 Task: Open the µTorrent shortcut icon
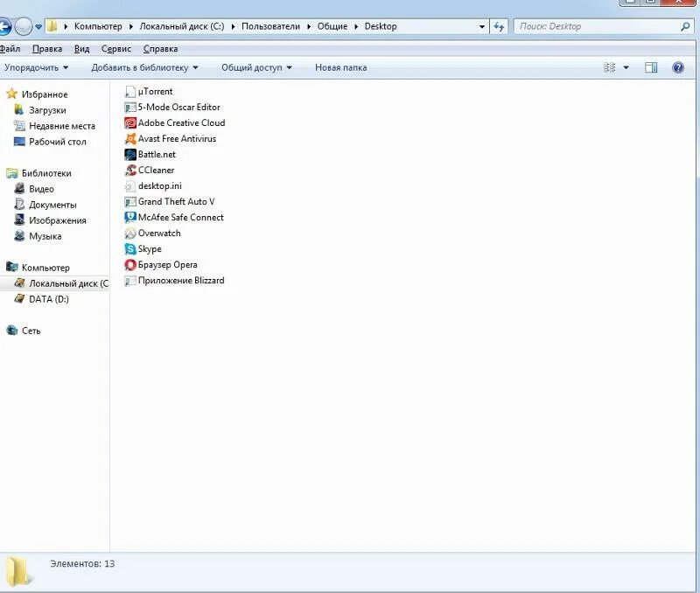click(x=129, y=92)
